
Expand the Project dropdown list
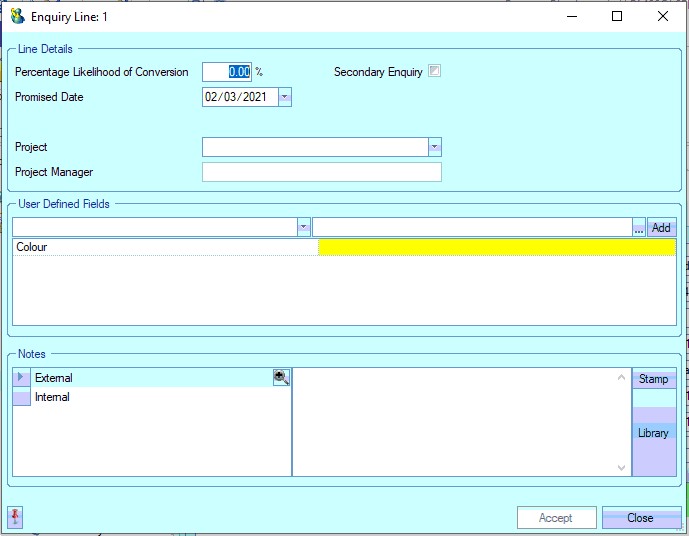pyautogui.click(x=434, y=147)
